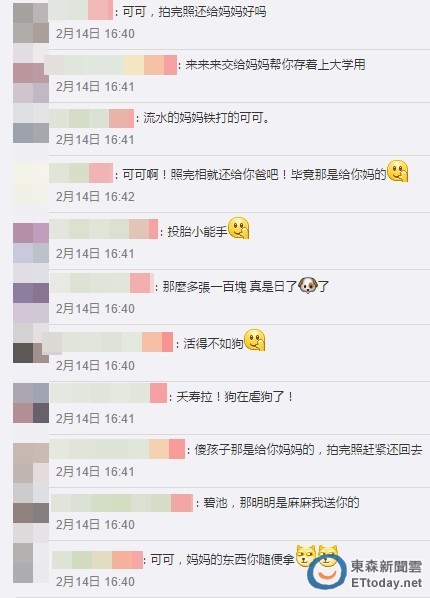Image resolution: width=430 pixels, height=598 pixels.
Task: Open blurred username before 那麼多張一百塊
Action: pyautogui.click(x=101, y=283)
